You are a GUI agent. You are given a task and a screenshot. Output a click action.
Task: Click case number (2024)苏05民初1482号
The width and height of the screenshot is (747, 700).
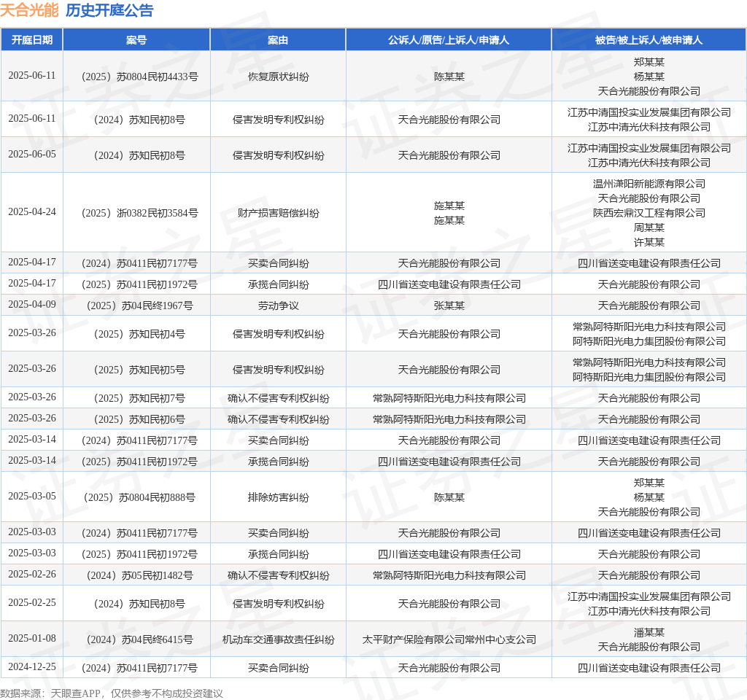139,576
